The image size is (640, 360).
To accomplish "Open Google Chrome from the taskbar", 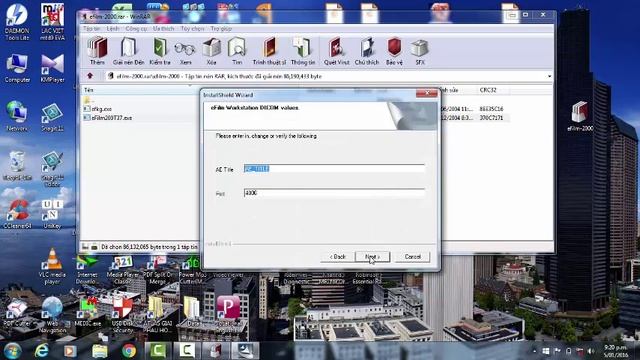I will coord(129,351).
